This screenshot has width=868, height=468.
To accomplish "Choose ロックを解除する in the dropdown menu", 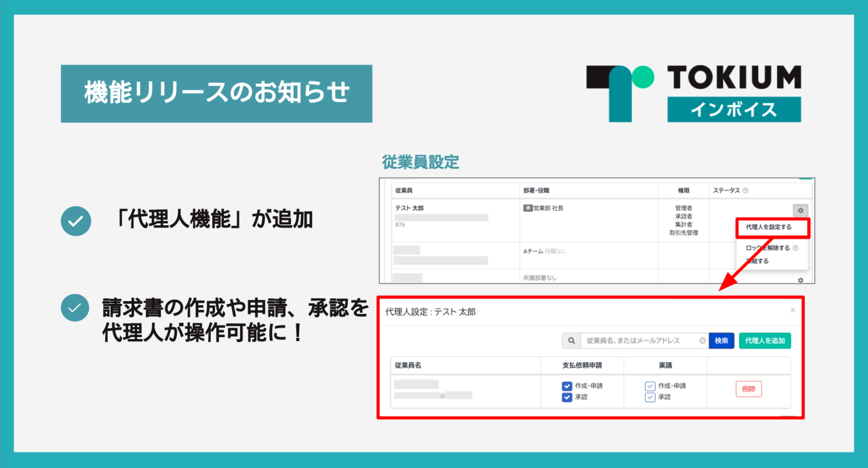I will (768, 248).
